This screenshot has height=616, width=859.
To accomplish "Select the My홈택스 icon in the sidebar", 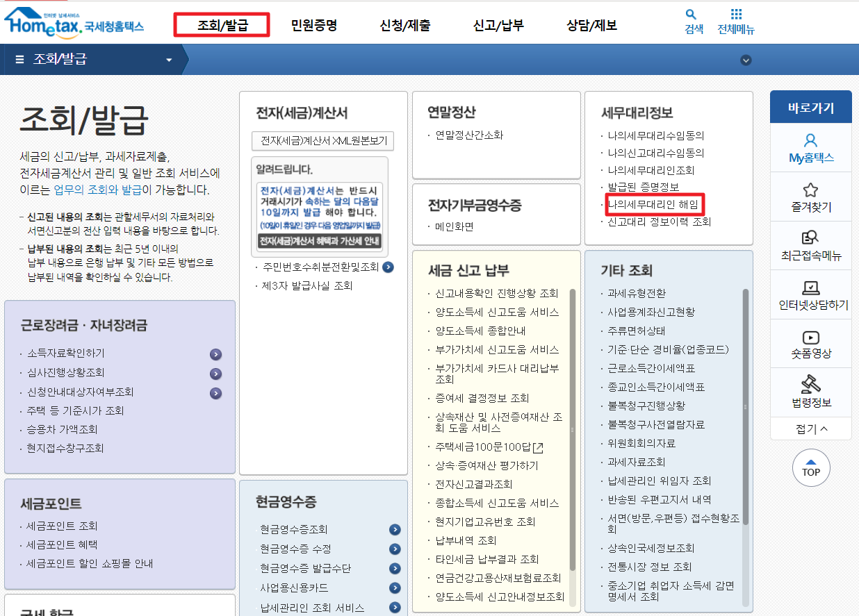I will (810, 147).
